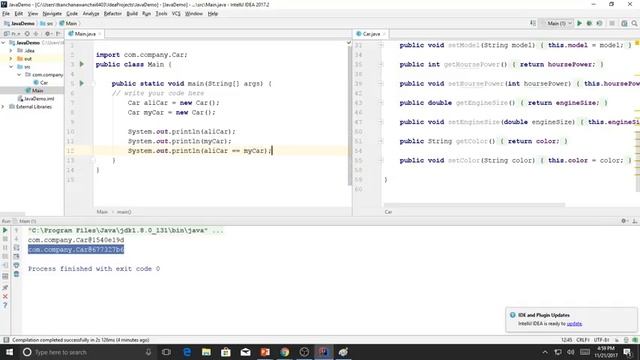
Task: Click CRLF line separator in status bar
Action: point(583,340)
